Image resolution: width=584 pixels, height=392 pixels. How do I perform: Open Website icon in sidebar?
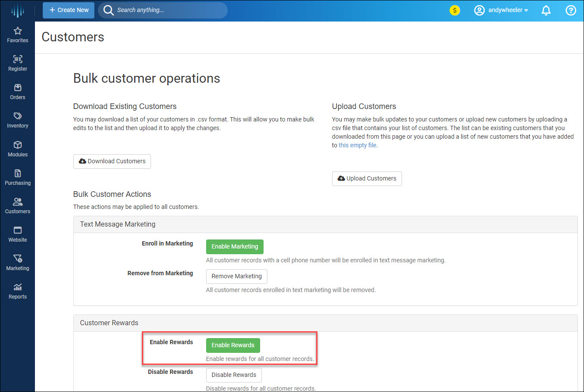pos(18,230)
